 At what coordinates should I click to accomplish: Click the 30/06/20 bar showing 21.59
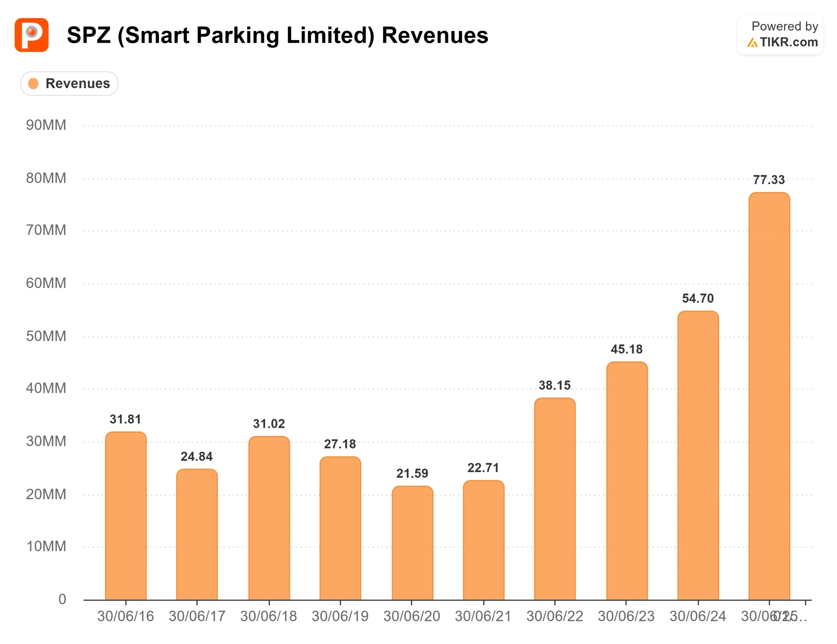coord(412,543)
